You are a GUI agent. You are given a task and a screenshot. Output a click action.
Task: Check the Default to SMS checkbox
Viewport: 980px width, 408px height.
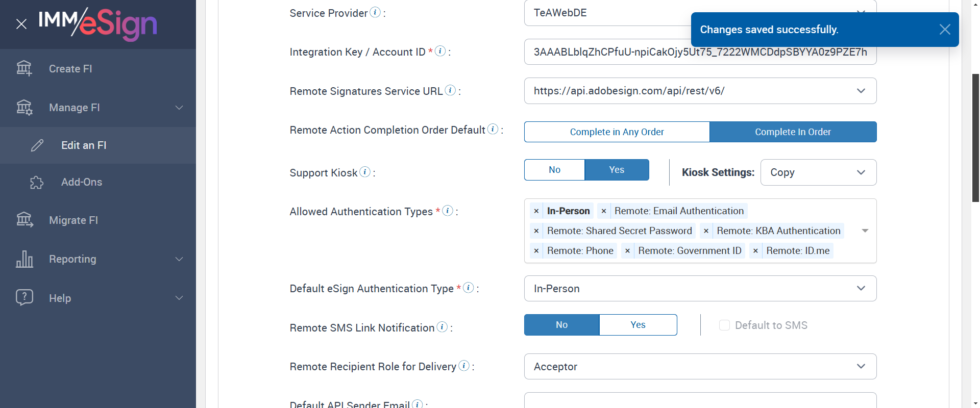[724, 325]
